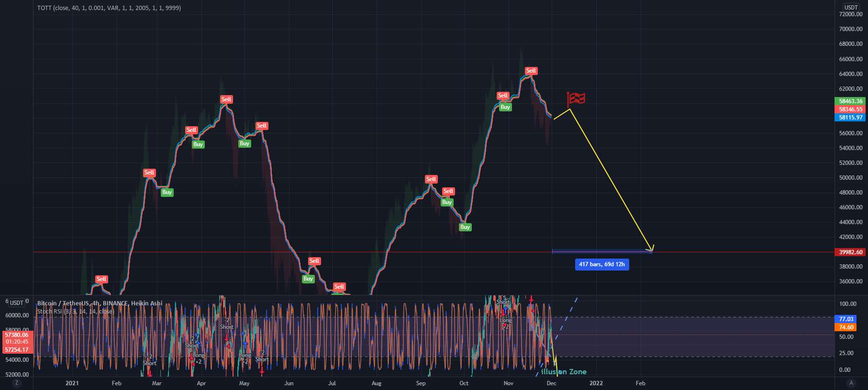Click the Bitcoin / TetherUS symbol legend

tap(100, 303)
